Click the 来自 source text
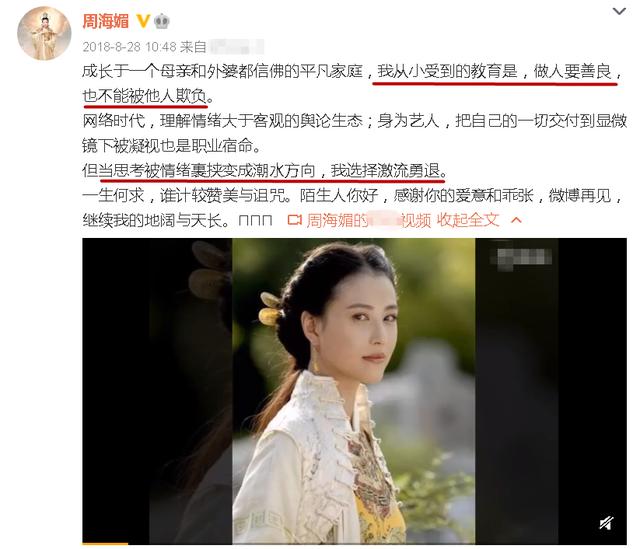Screen dimensions: 640x549 193,47
